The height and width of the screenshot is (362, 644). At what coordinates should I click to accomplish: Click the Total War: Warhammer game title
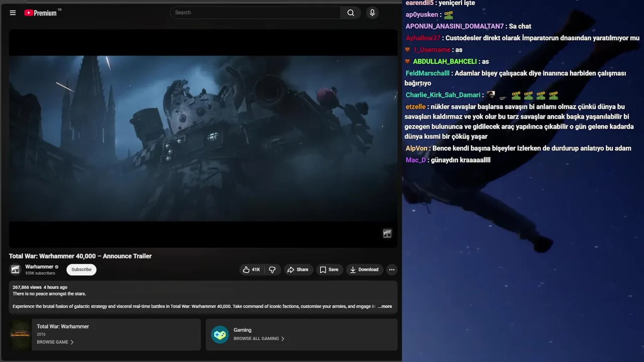click(63, 326)
